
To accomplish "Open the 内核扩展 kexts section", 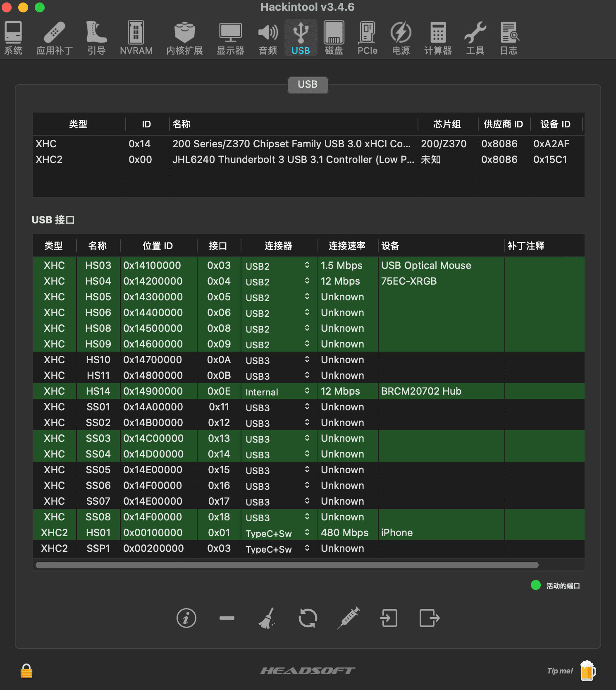I will [184, 38].
